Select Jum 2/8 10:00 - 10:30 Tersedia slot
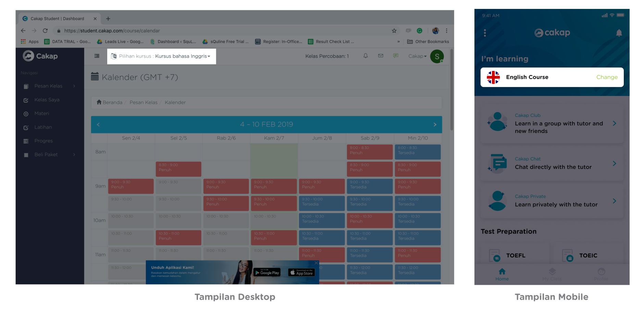The image size is (644, 315). click(322, 220)
